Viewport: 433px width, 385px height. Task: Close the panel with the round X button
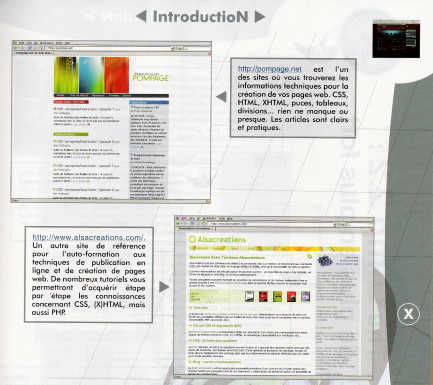pos(408,314)
